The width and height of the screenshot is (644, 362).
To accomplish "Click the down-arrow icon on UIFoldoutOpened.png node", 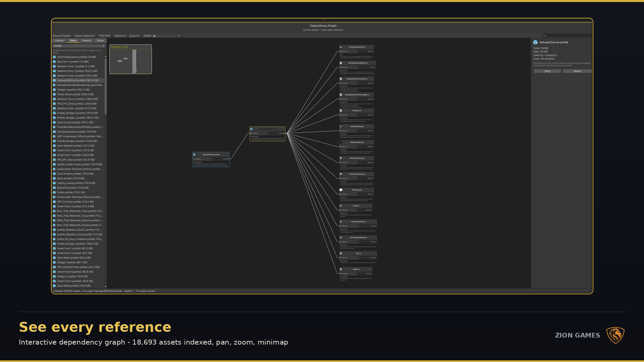I will [341, 174].
